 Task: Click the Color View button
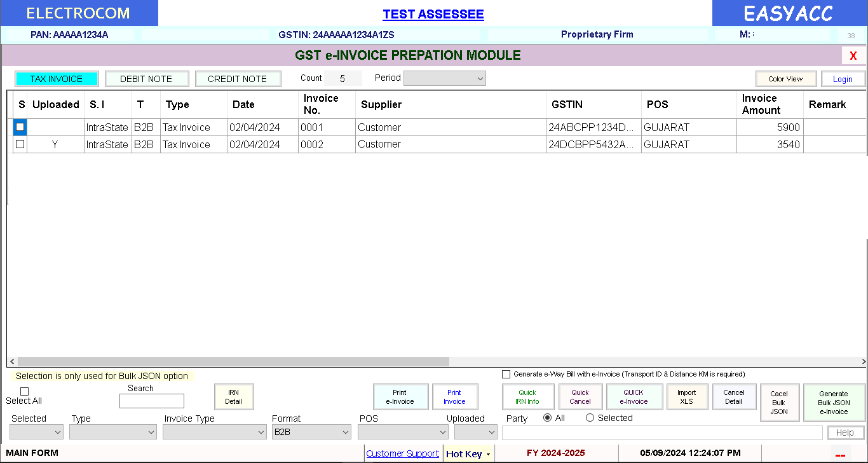[x=785, y=79]
